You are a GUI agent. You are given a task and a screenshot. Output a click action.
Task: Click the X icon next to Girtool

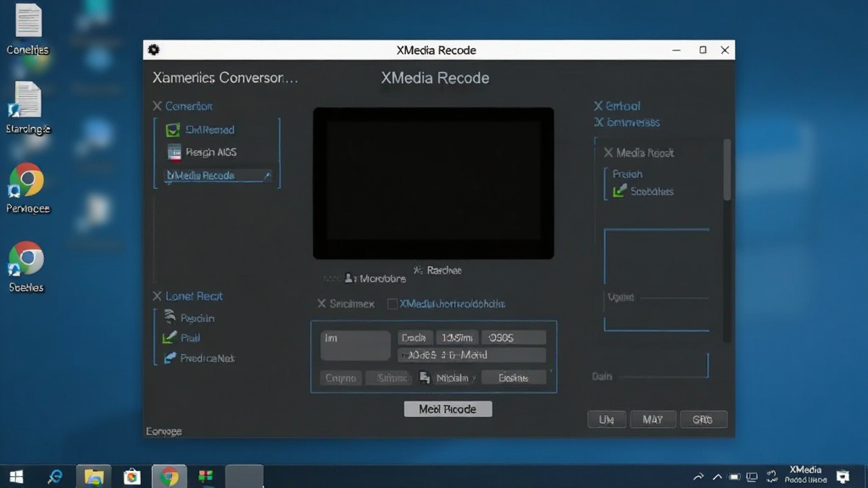[x=598, y=106]
